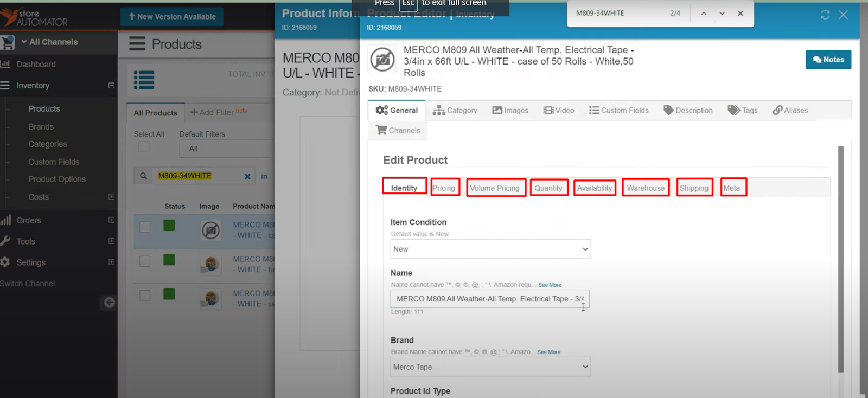Open the Availability sub-tab

click(595, 188)
